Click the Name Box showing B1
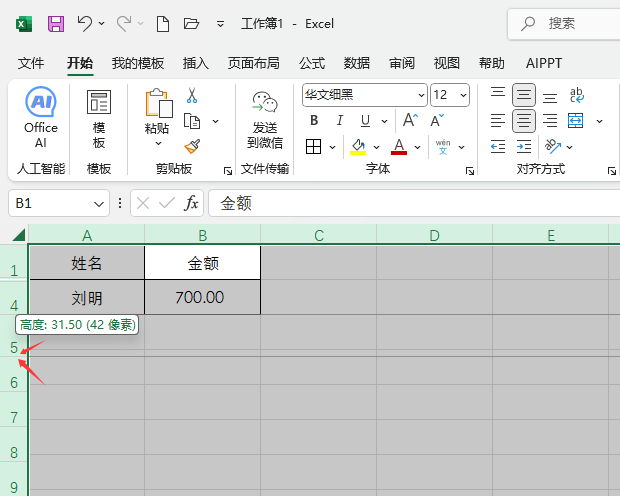The height and width of the screenshot is (496, 620). [x=59, y=203]
